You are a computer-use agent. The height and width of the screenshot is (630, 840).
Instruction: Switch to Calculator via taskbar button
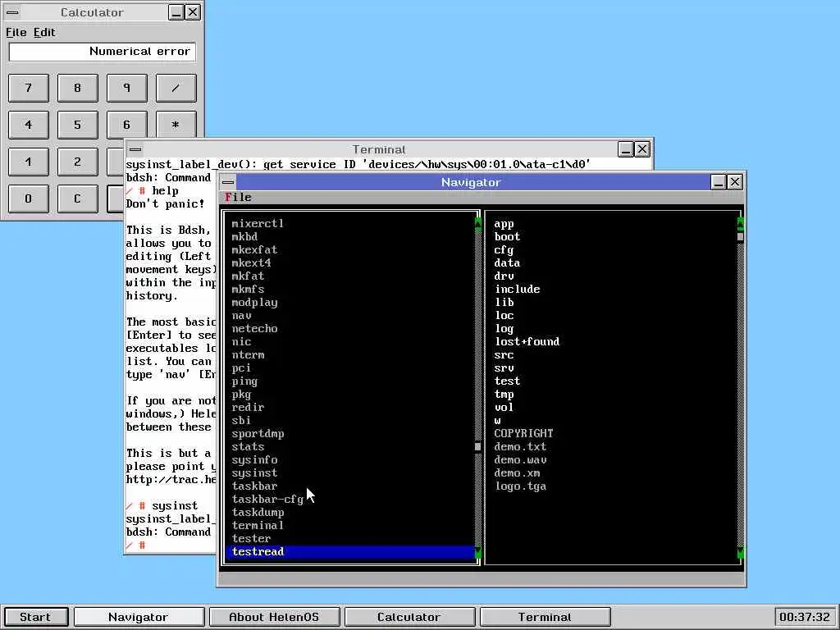pos(409,617)
